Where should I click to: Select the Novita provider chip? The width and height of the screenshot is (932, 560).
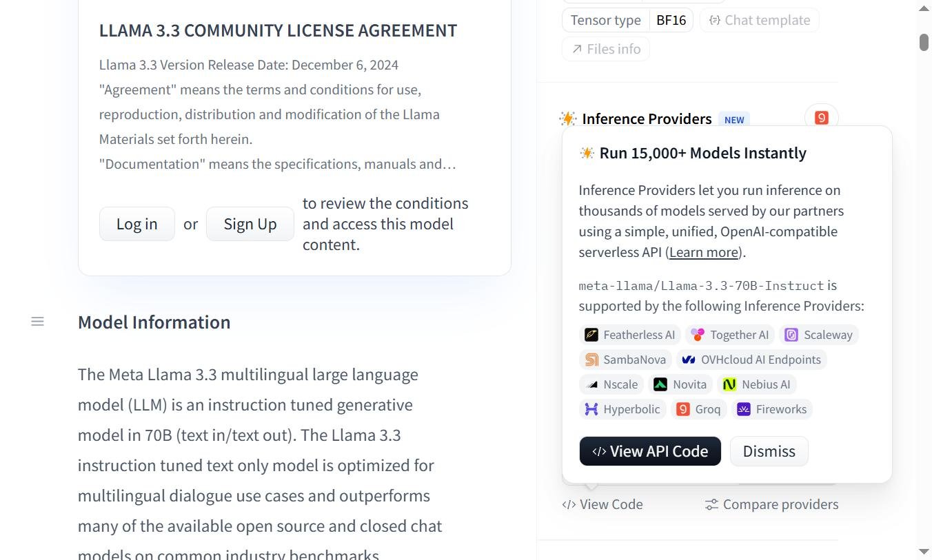680,384
